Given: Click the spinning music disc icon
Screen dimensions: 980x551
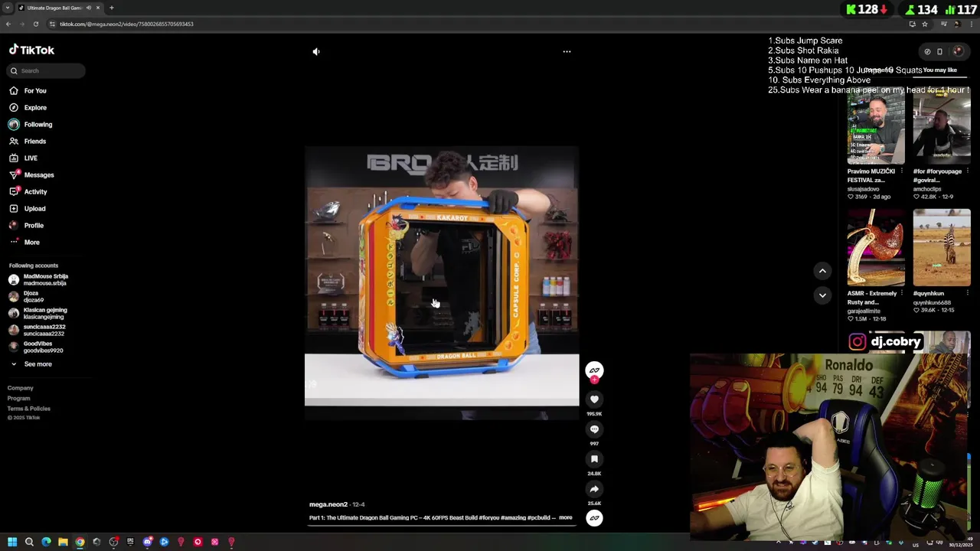Looking at the screenshot, I should point(594,518).
